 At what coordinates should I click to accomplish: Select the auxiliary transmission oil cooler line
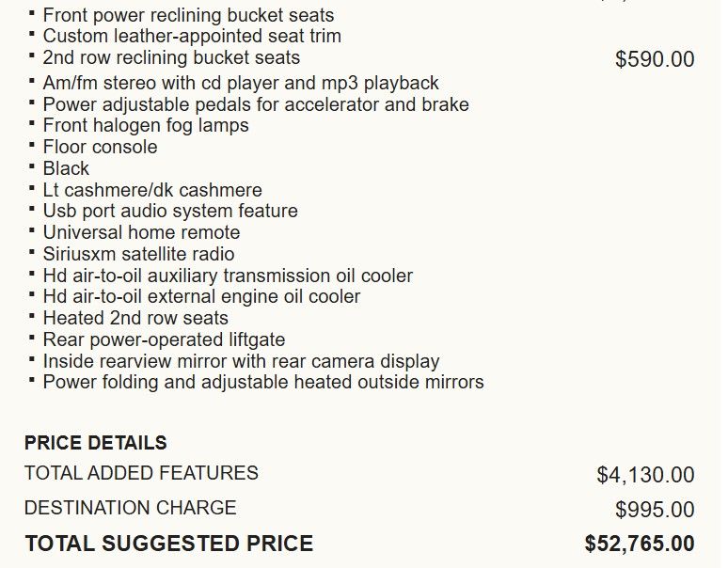coord(228,276)
